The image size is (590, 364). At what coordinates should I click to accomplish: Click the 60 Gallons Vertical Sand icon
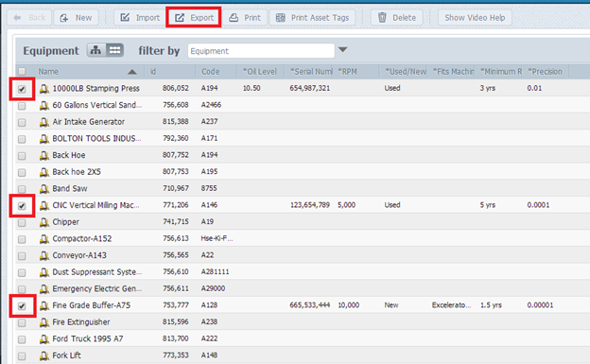44,105
